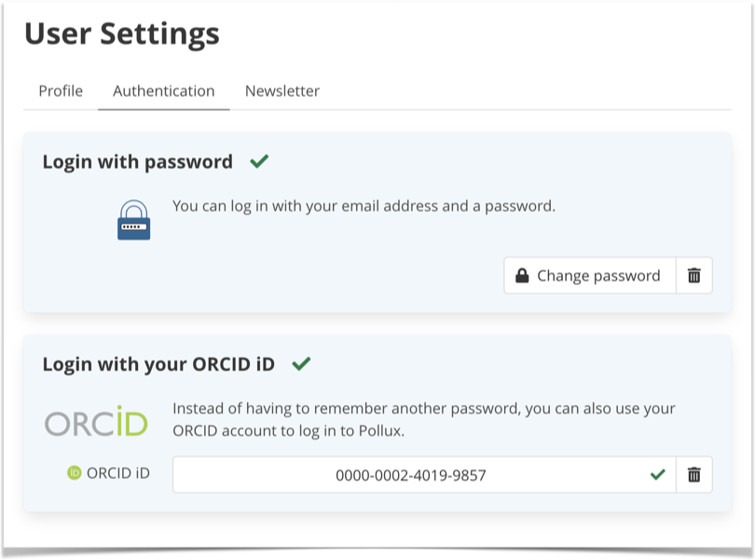Click the green checkmark inside ORCID field
The image size is (755, 560).
pyautogui.click(x=658, y=475)
